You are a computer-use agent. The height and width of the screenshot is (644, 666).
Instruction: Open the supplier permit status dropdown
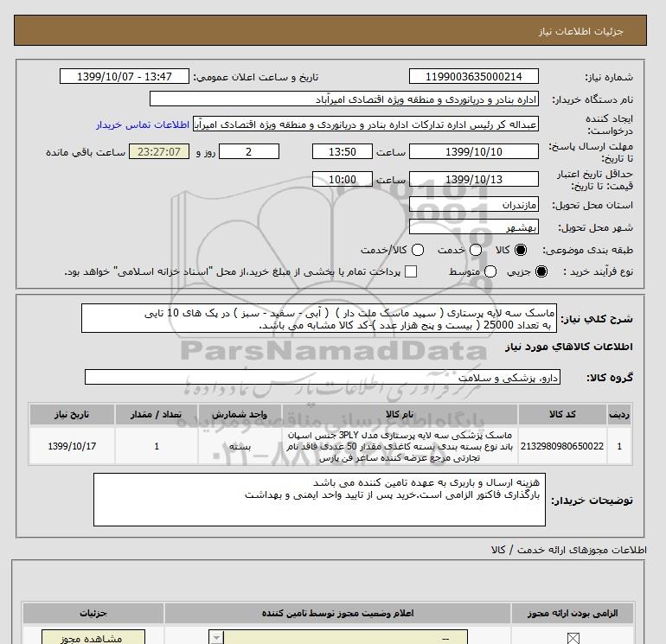click(x=338, y=638)
